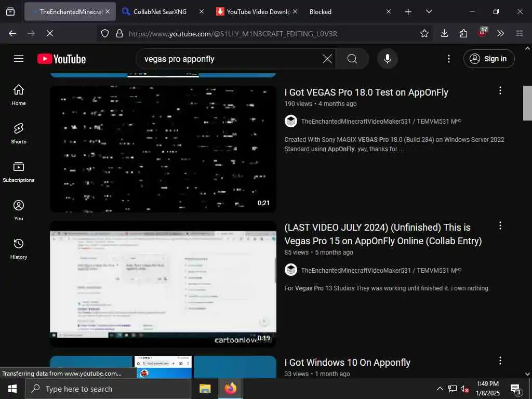Switch to TheEnchantedMinecraft tab
The height and width of the screenshot is (399, 532).
(70, 11)
